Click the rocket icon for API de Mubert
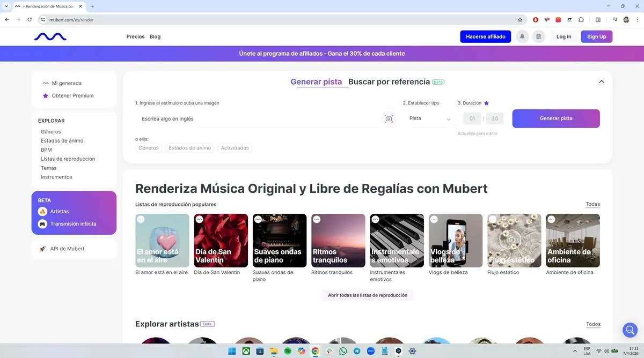644x358 pixels. tap(42, 249)
